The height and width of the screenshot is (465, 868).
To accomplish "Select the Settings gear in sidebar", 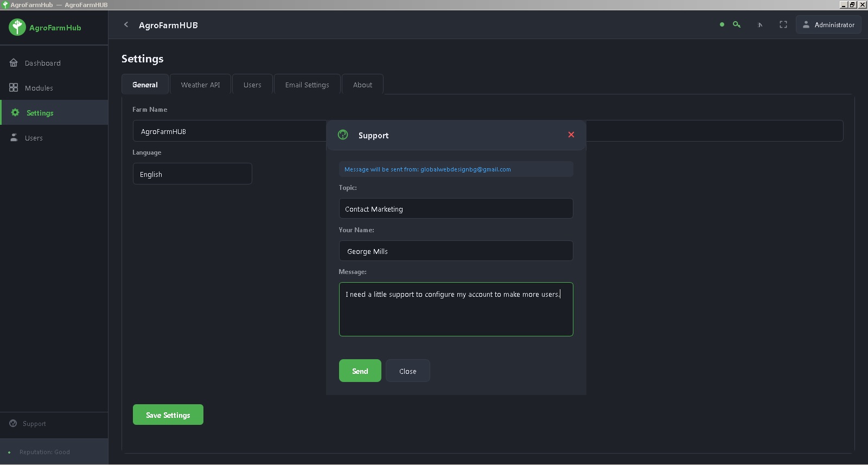I will (15, 112).
